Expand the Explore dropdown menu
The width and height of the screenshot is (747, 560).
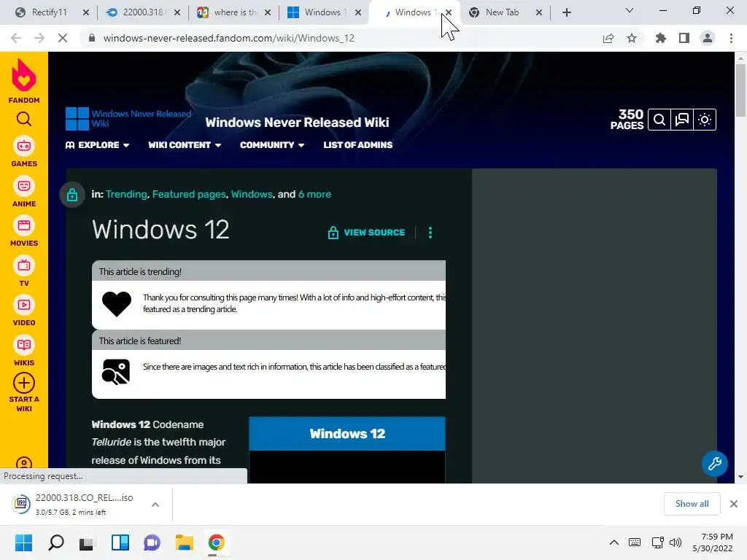tap(97, 145)
